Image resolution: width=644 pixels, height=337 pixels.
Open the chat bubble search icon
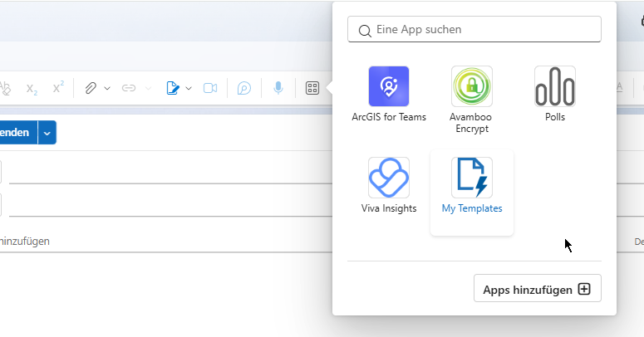point(244,88)
